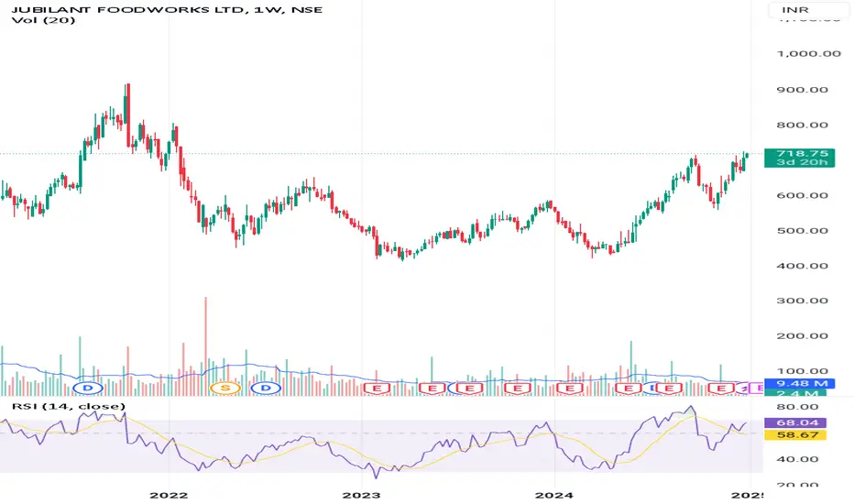Click the 40.00 RSI axis label
Viewport: 854px width, 504px height.
tap(798, 459)
